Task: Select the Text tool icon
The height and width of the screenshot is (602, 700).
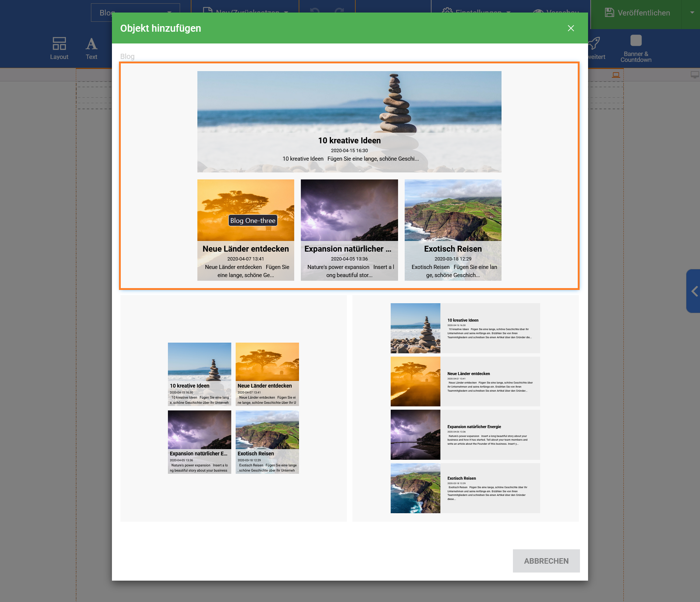Action: click(91, 48)
